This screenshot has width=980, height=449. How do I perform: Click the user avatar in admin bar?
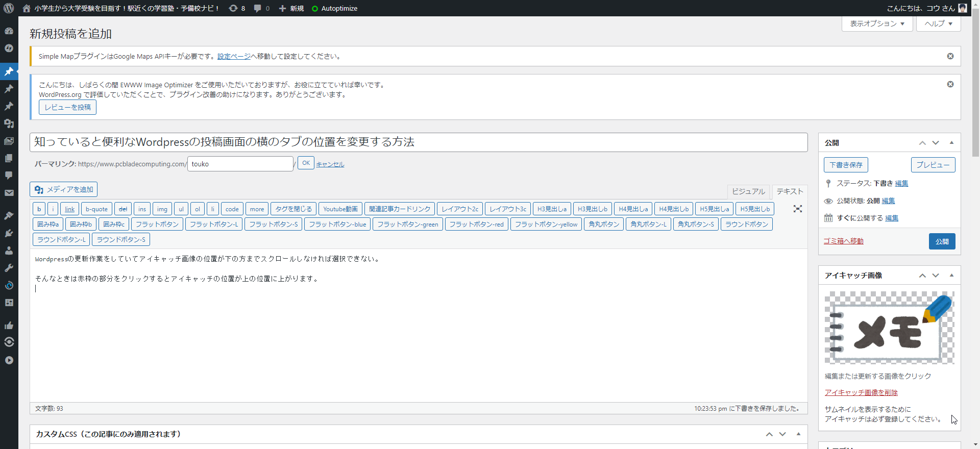pyautogui.click(x=963, y=8)
